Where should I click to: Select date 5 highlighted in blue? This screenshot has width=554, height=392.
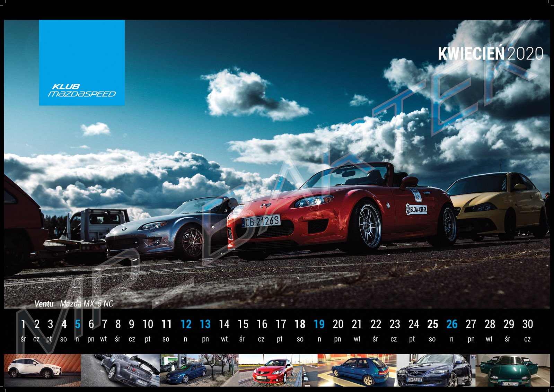point(78,324)
